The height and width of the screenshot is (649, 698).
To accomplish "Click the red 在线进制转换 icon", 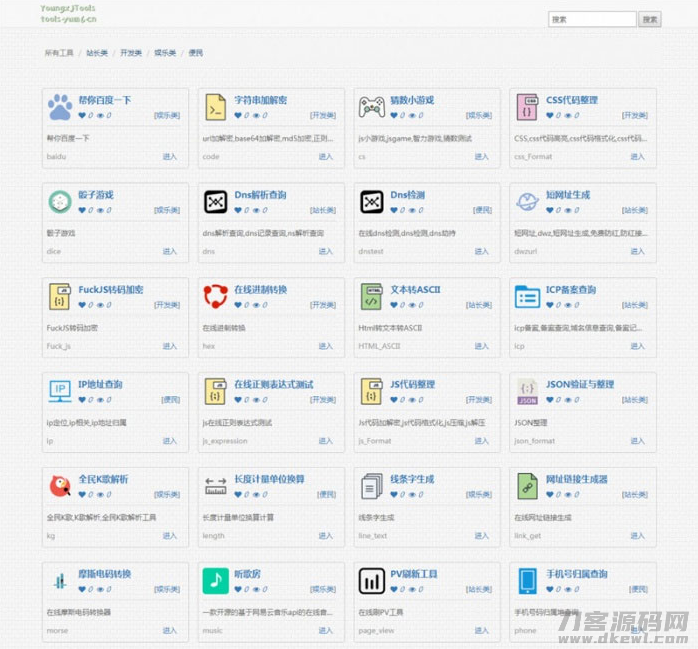I will 215,296.
